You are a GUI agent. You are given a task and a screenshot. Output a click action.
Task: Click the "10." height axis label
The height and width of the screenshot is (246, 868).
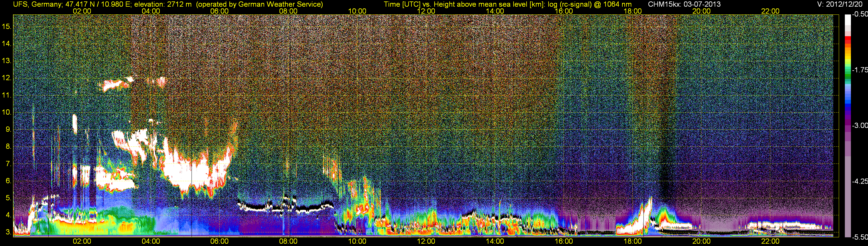point(7,112)
